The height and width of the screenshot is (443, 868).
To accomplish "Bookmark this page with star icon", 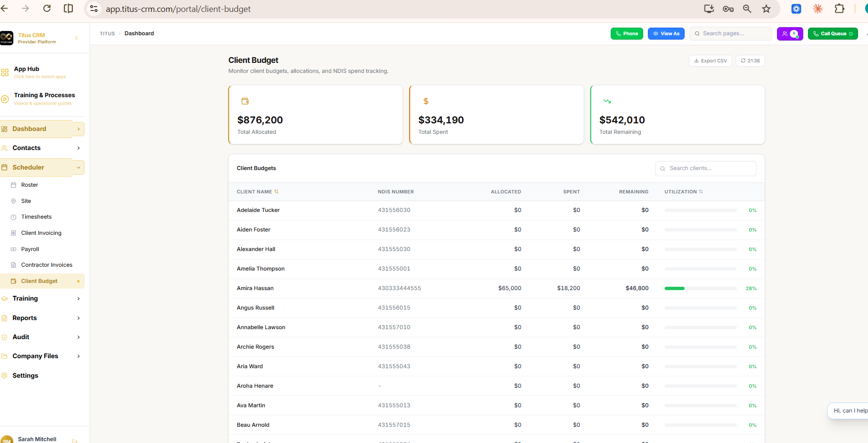I will [x=766, y=9].
